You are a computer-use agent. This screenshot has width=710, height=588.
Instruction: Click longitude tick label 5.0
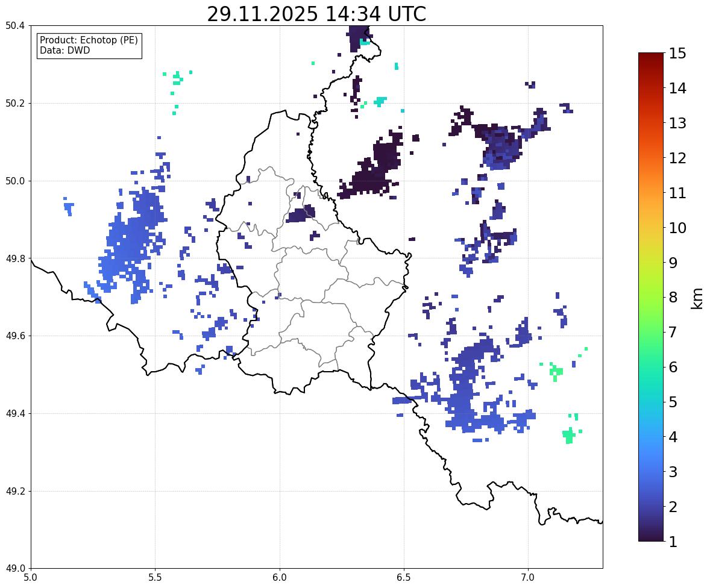(31, 578)
